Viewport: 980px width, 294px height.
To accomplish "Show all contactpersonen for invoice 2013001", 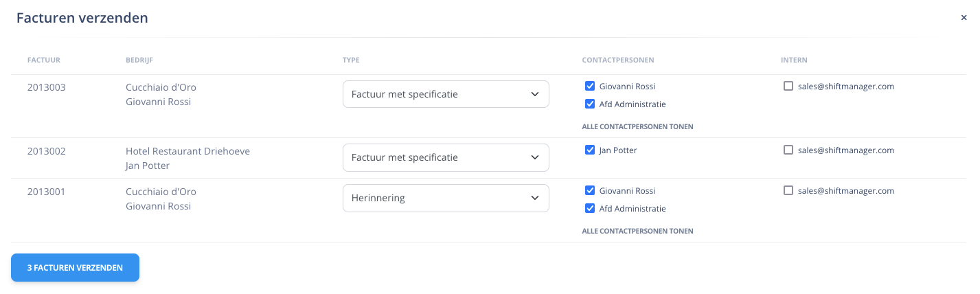I will pos(637,231).
